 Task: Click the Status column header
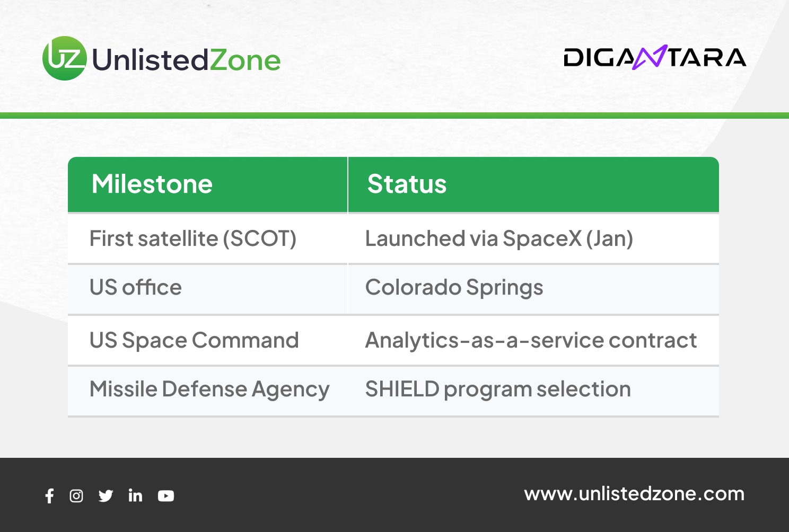tap(407, 184)
